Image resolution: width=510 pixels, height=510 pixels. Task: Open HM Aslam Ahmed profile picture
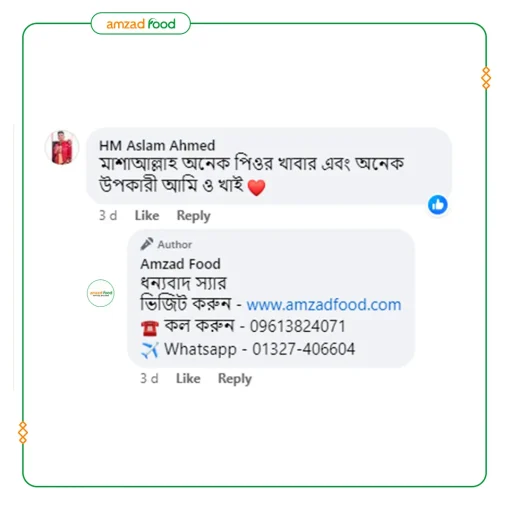(62, 147)
